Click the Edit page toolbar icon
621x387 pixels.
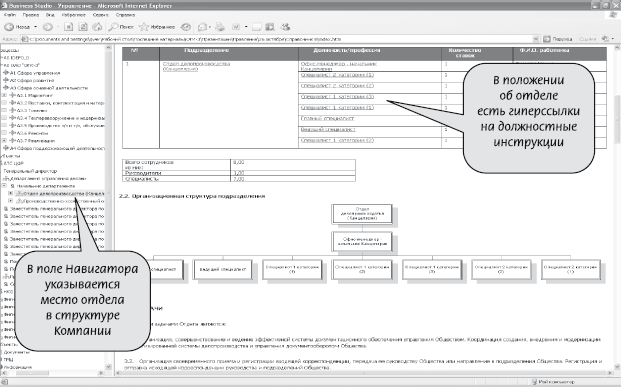[236, 27]
